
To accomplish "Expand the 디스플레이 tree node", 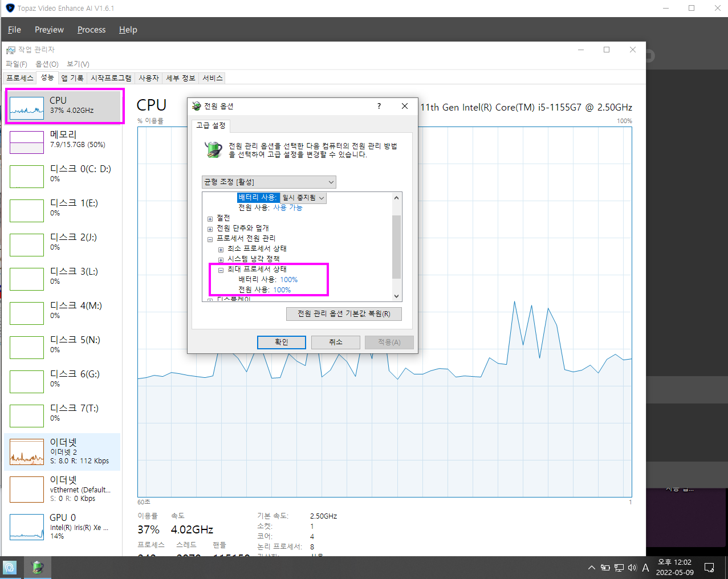I will (x=210, y=300).
